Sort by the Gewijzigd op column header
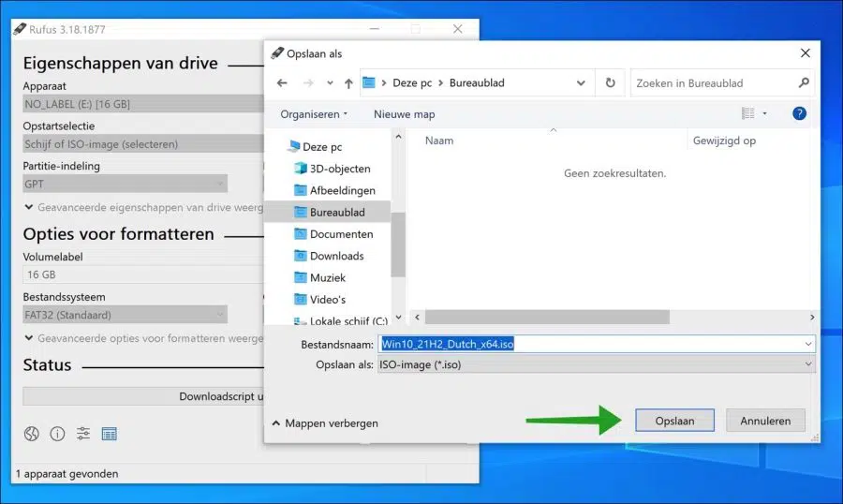Screen dimensions: 843x504 (x=724, y=141)
